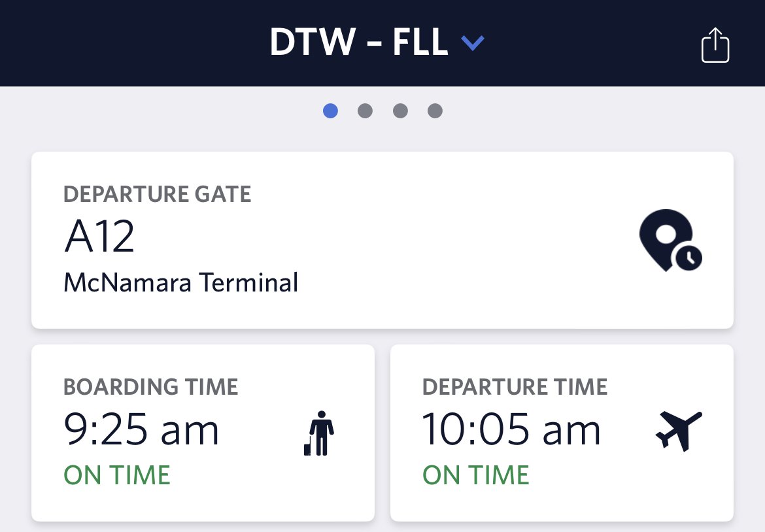Open the Boarding Time card
This screenshot has width=765, height=532.
pyautogui.click(x=203, y=433)
